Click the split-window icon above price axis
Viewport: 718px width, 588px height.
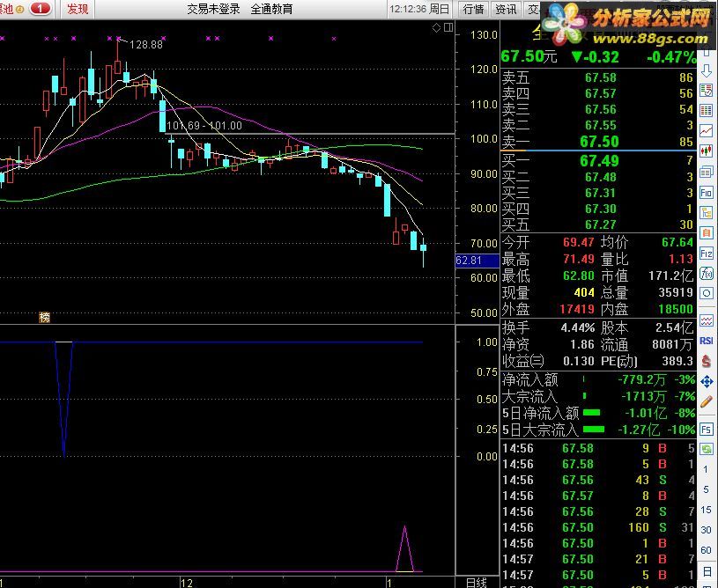pos(448,28)
